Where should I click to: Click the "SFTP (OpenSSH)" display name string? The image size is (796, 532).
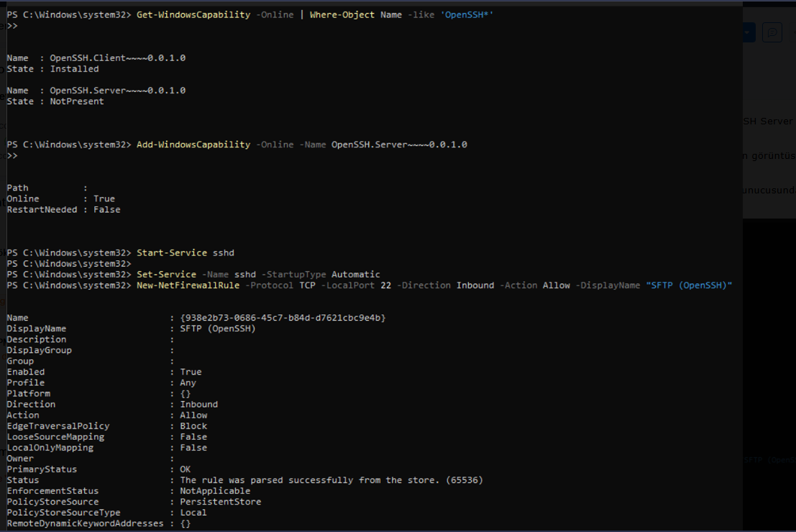click(689, 285)
